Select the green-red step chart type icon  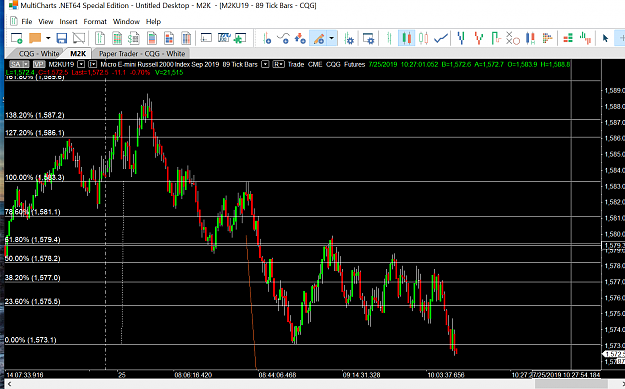coord(496,38)
